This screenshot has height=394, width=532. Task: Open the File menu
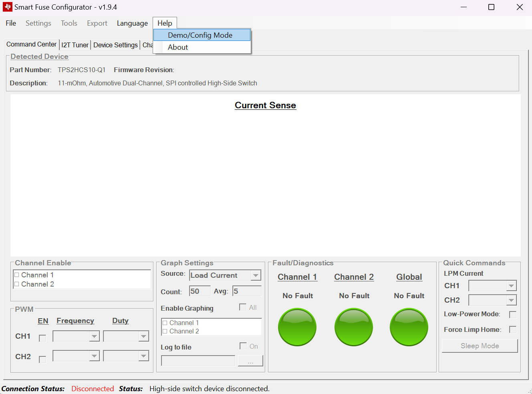[x=11, y=23]
